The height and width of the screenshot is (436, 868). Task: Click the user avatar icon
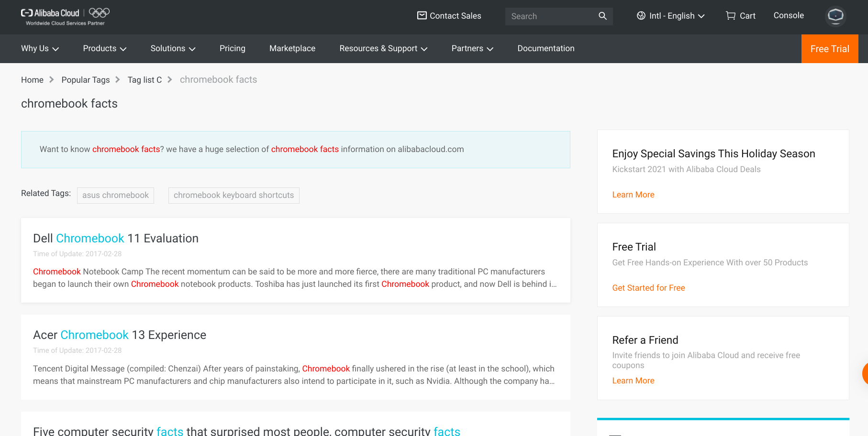(x=835, y=16)
